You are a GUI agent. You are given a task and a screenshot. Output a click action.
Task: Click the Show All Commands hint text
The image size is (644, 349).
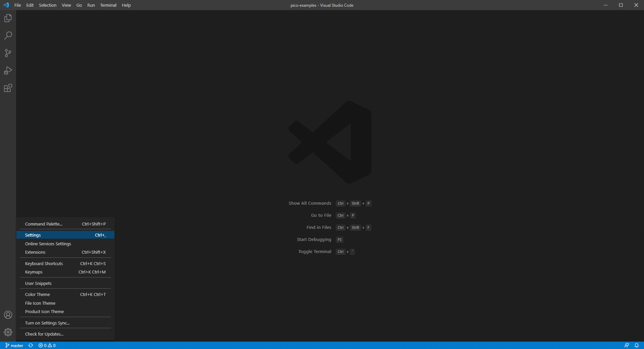310,203
